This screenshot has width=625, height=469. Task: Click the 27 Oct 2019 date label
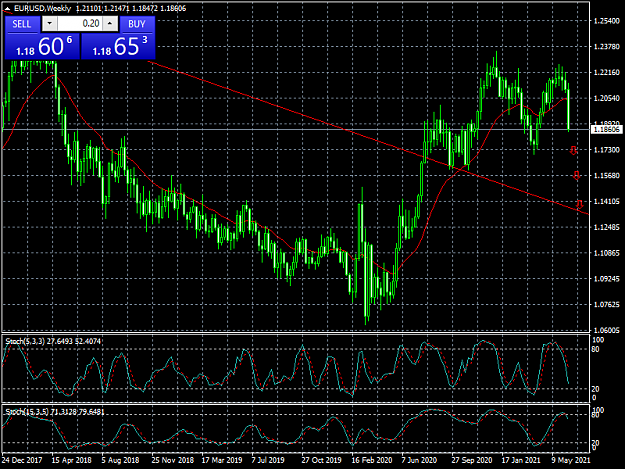point(322,460)
